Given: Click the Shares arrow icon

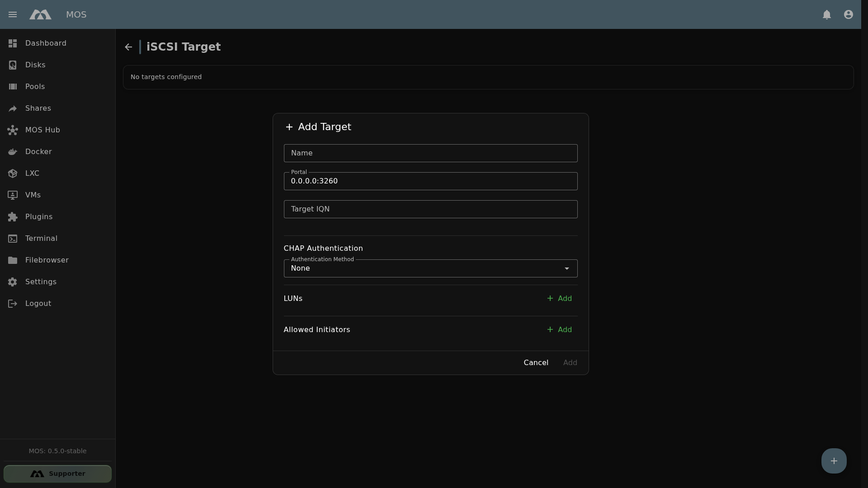Looking at the screenshot, I should click(13, 108).
